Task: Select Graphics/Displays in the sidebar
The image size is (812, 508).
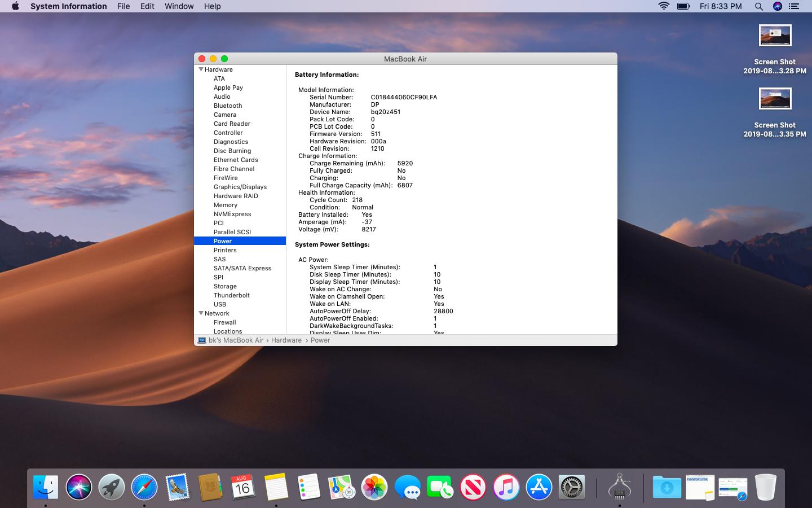Action: click(x=240, y=187)
